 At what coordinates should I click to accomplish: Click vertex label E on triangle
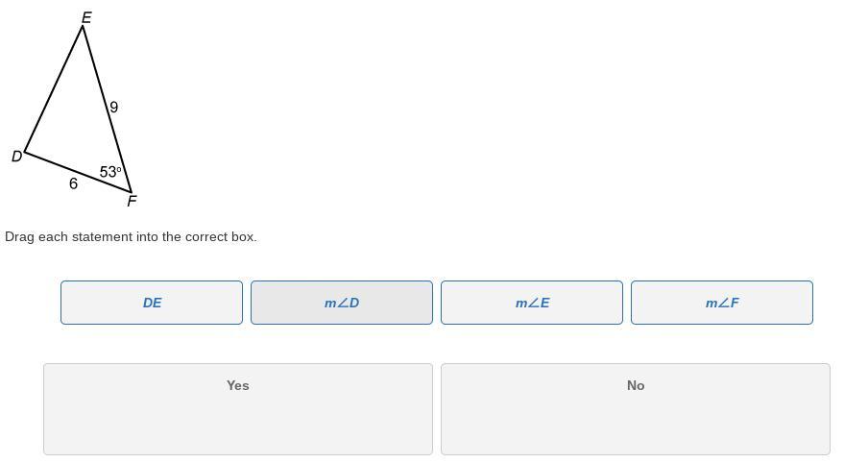86,17
